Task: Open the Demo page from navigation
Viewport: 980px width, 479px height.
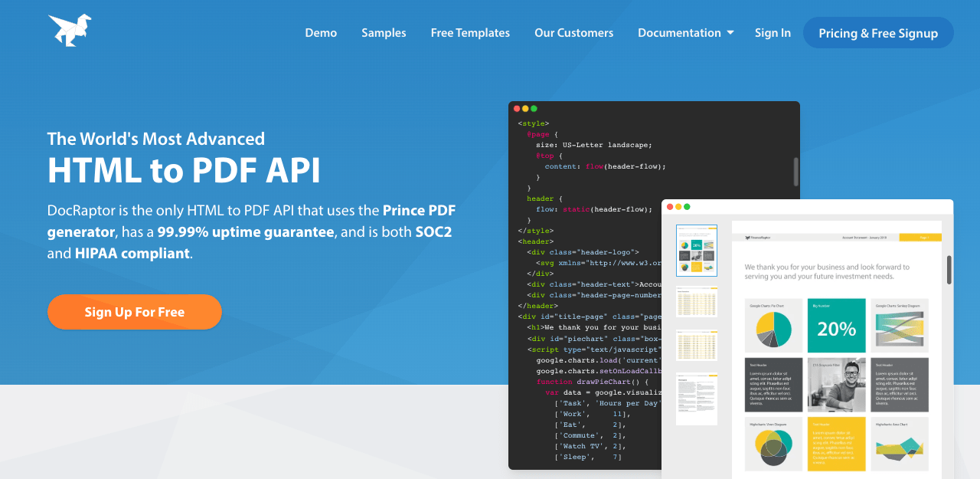Action: [321, 32]
